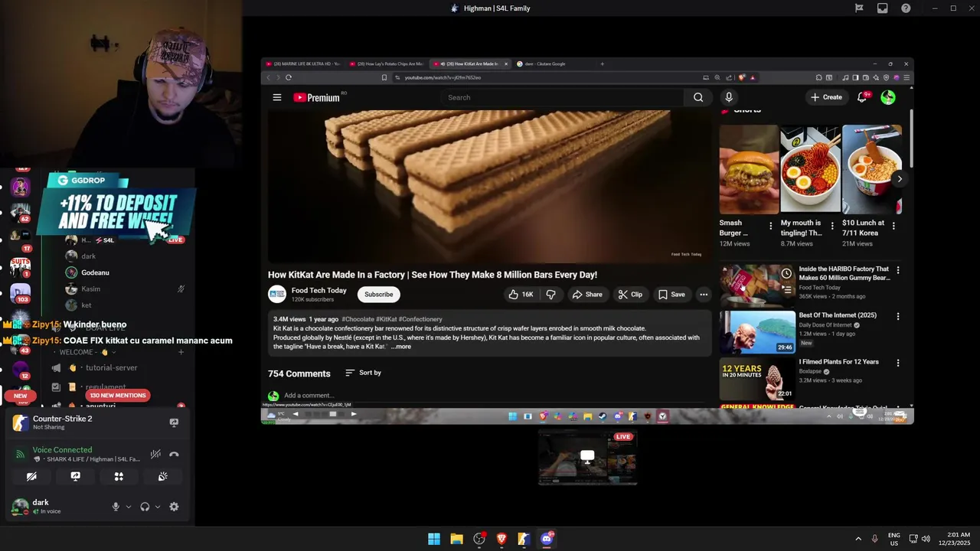Open Sort by comments menu

pos(363,373)
